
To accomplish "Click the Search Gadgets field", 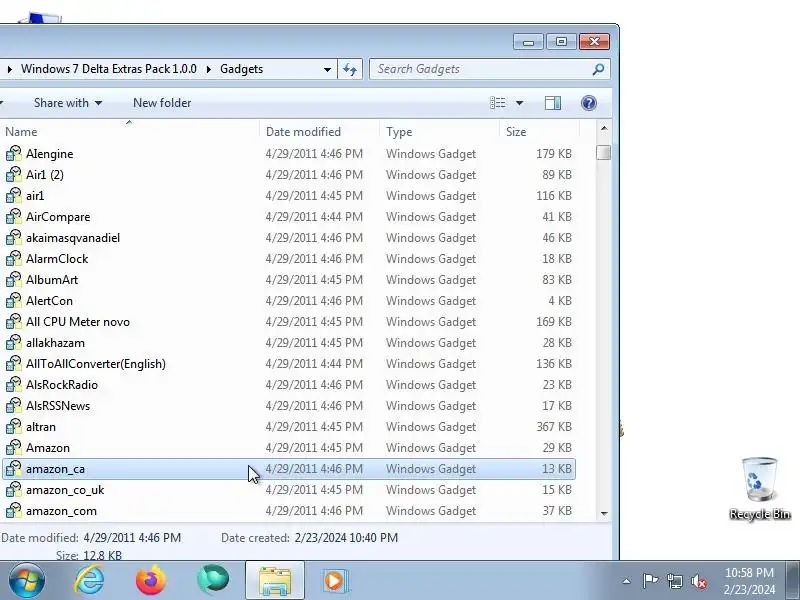I will coord(480,69).
